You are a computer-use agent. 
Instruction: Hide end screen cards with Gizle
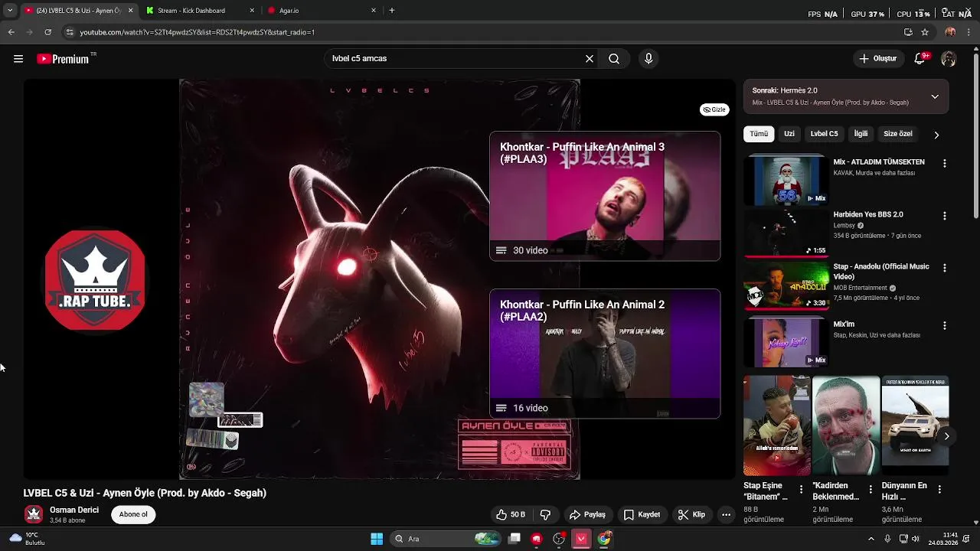coord(714,109)
